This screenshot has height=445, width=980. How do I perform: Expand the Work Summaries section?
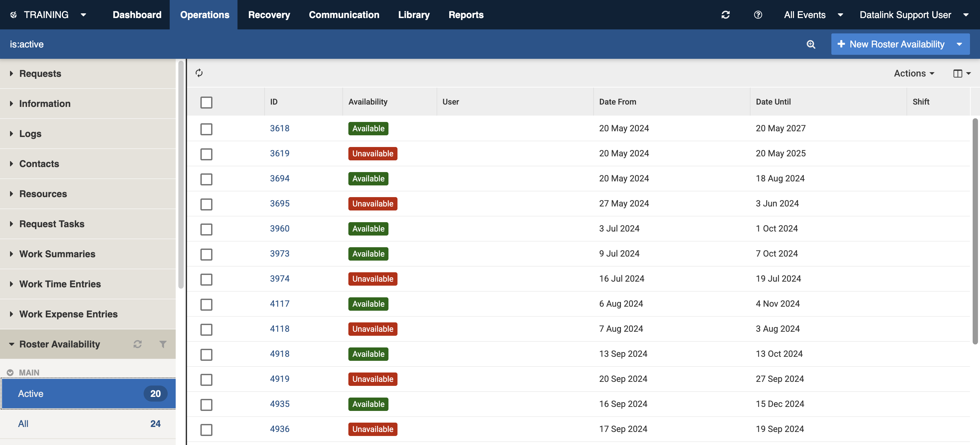pos(57,254)
